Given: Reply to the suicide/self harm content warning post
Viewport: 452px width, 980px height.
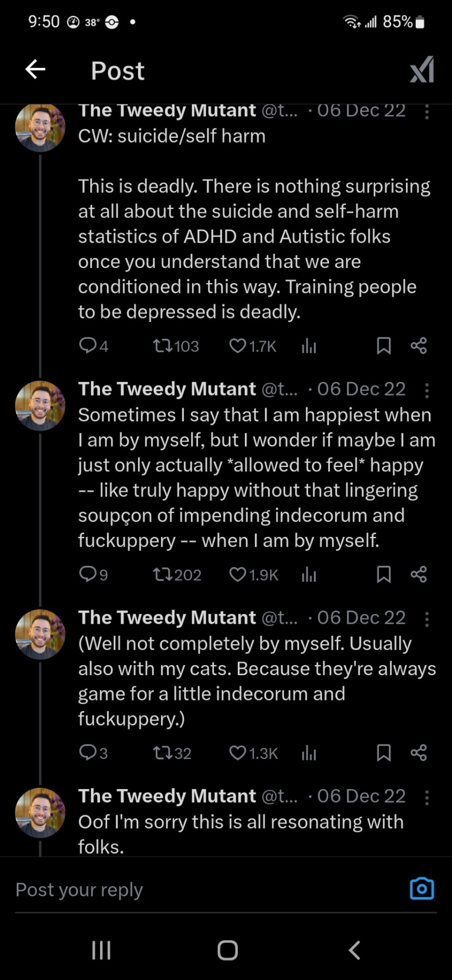Looking at the screenshot, I should (x=88, y=346).
